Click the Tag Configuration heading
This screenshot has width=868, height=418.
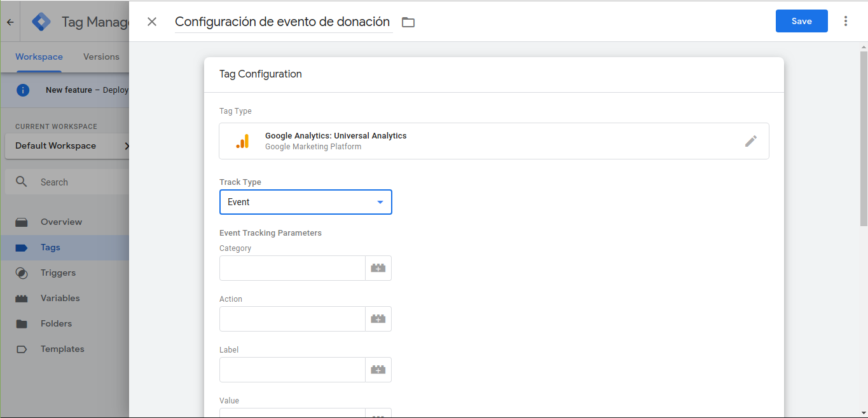coord(260,74)
